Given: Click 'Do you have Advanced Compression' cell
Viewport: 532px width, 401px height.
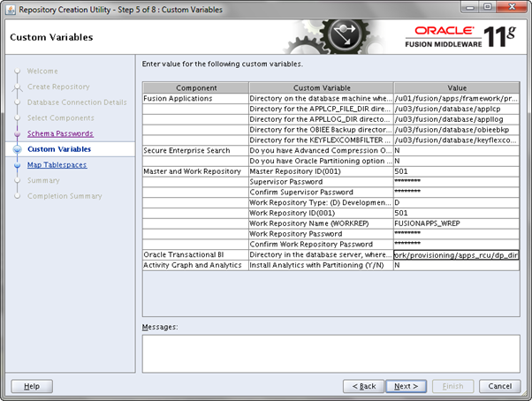Looking at the screenshot, I should [x=322, y=150].
